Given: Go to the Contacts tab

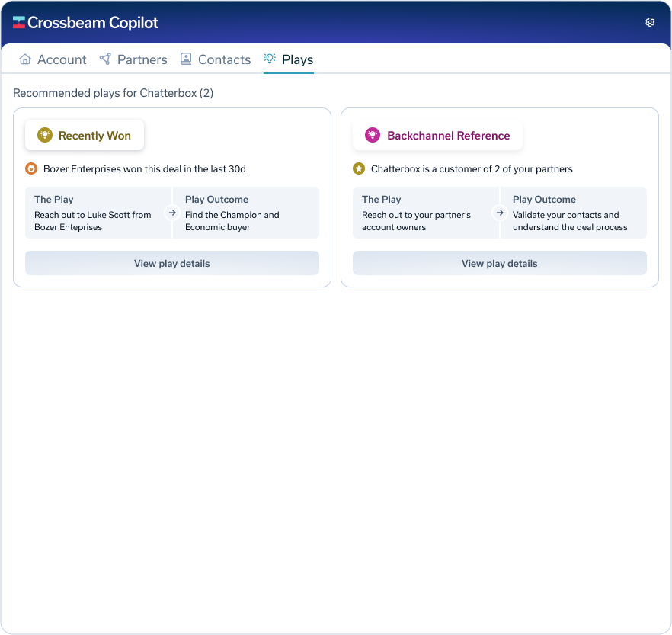Looking at the screenshot, I should 216,59.
